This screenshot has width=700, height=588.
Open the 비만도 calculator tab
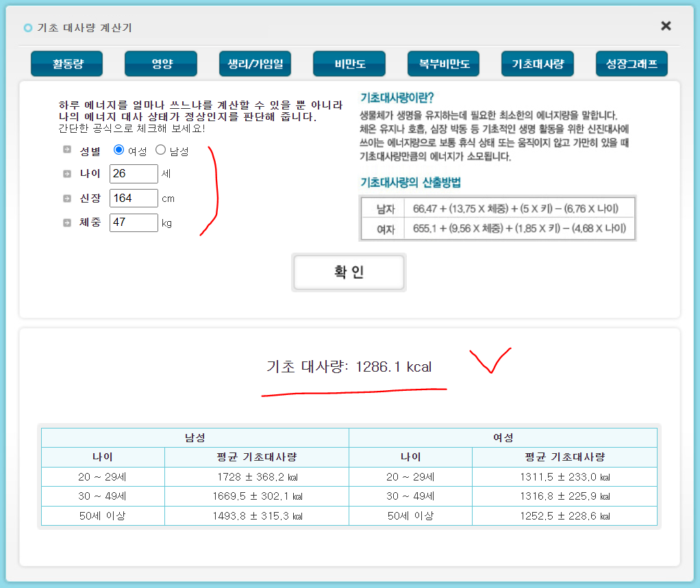pyautogui.click(x=349, y=63)
